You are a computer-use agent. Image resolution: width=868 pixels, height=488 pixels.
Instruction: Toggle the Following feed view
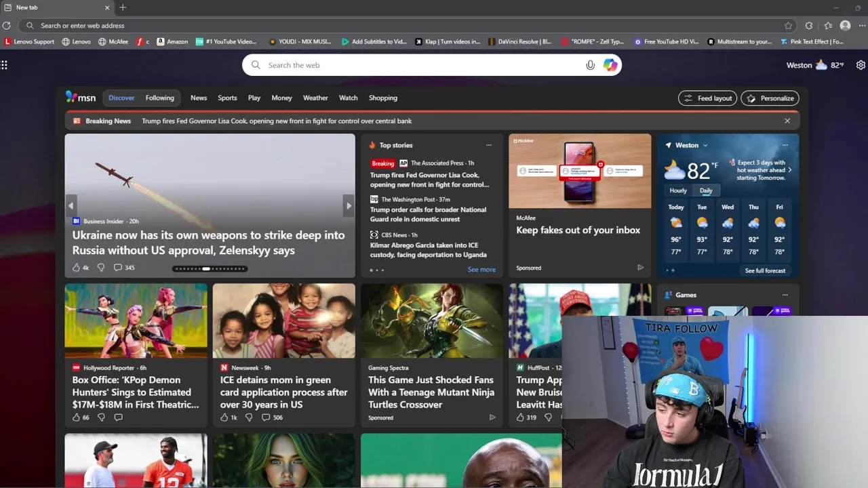[x=160, y=98]
